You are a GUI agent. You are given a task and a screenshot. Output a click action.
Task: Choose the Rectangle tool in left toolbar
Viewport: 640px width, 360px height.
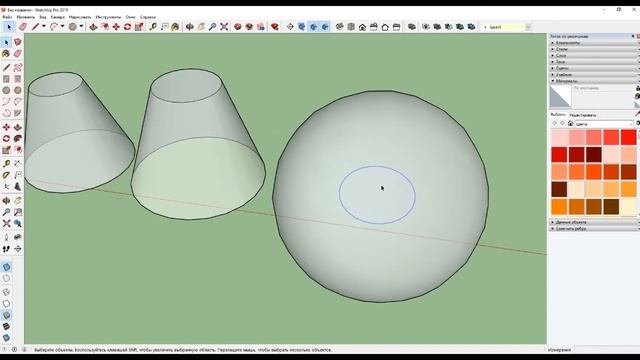pos(6,79)
